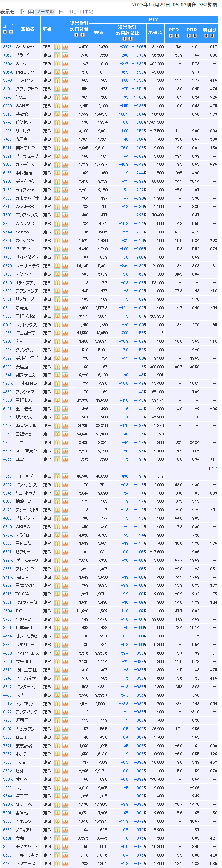Open book icon for さくらネット row

tap(57, 47)
